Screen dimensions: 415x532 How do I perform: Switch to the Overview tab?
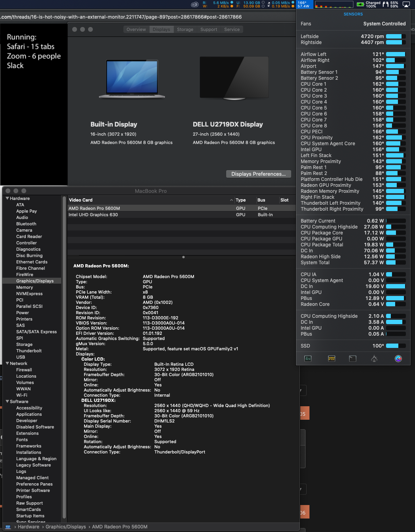pyautogui.click(x=136, y=29)
